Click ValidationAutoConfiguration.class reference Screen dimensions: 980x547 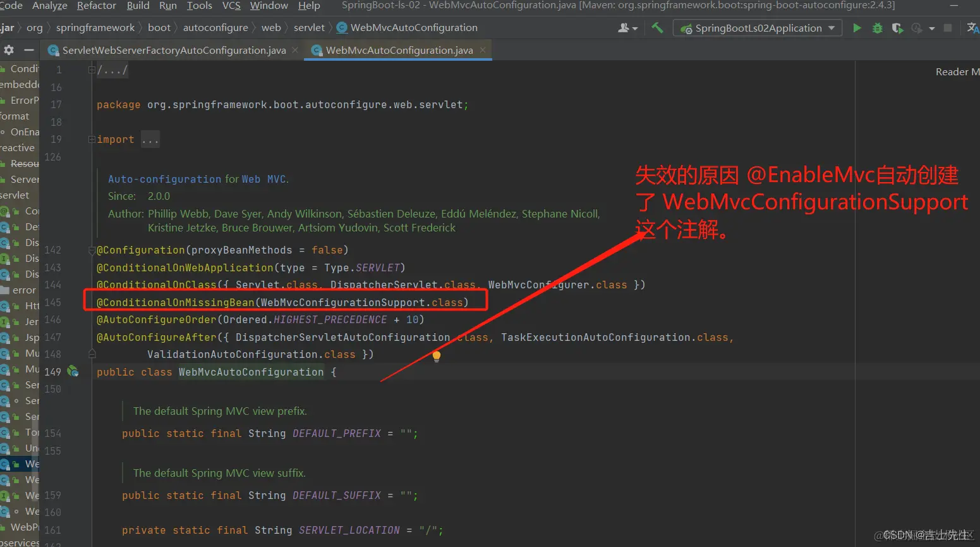pos(251,354)
